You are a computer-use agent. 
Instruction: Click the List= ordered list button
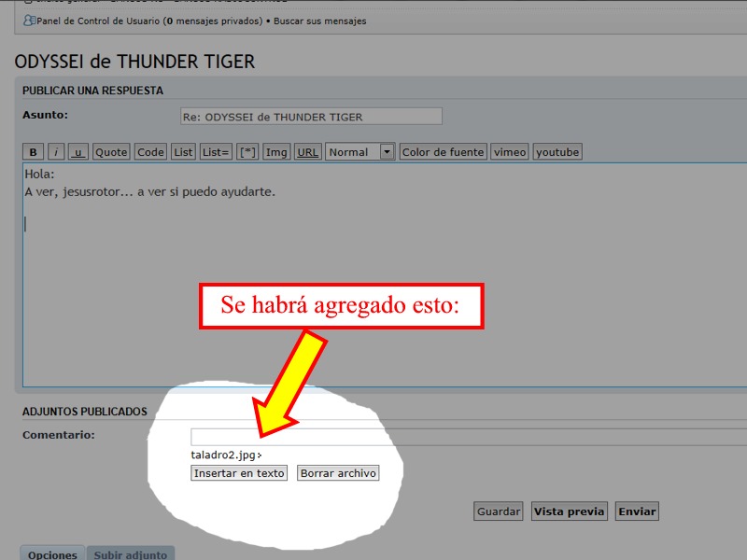(x=215, y=152)
